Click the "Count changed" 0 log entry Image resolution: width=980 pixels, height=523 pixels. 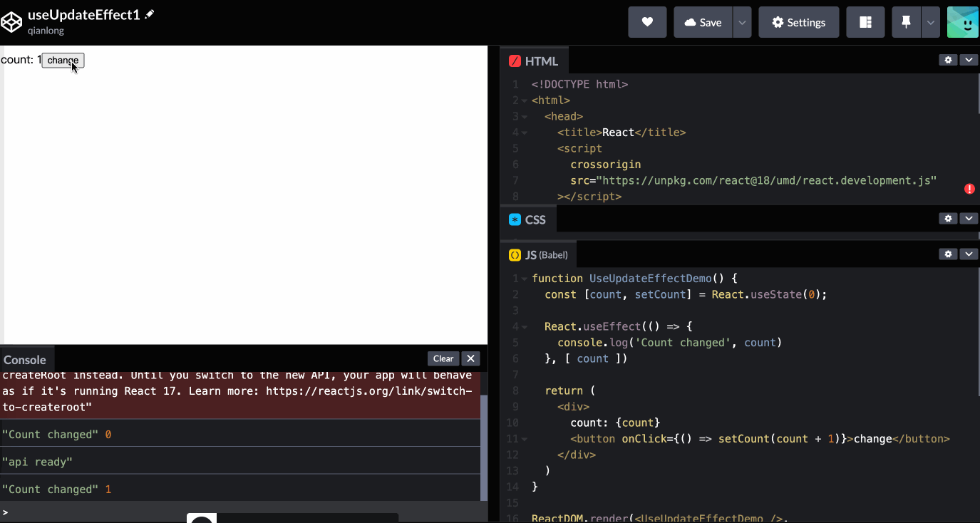pos(240,434)
